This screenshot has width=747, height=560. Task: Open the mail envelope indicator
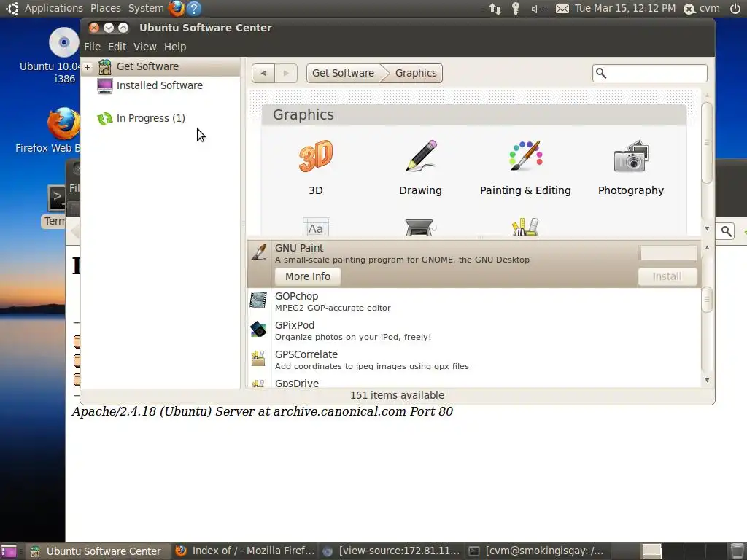(562, 9)
